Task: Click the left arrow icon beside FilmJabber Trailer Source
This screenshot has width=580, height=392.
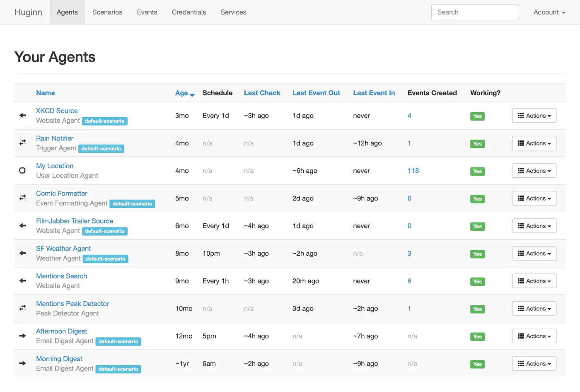Action: tap(23, 225)
